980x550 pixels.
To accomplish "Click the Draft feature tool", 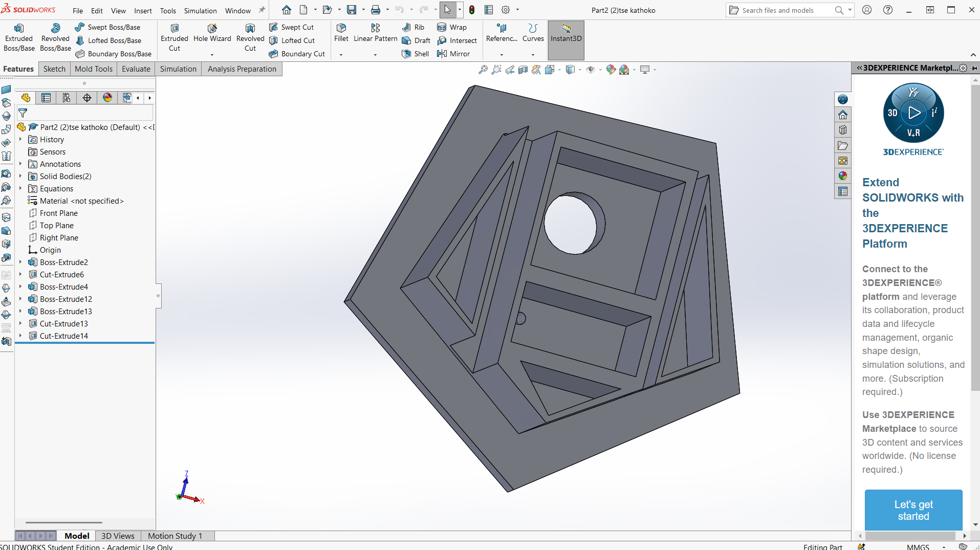I will 416,40.
